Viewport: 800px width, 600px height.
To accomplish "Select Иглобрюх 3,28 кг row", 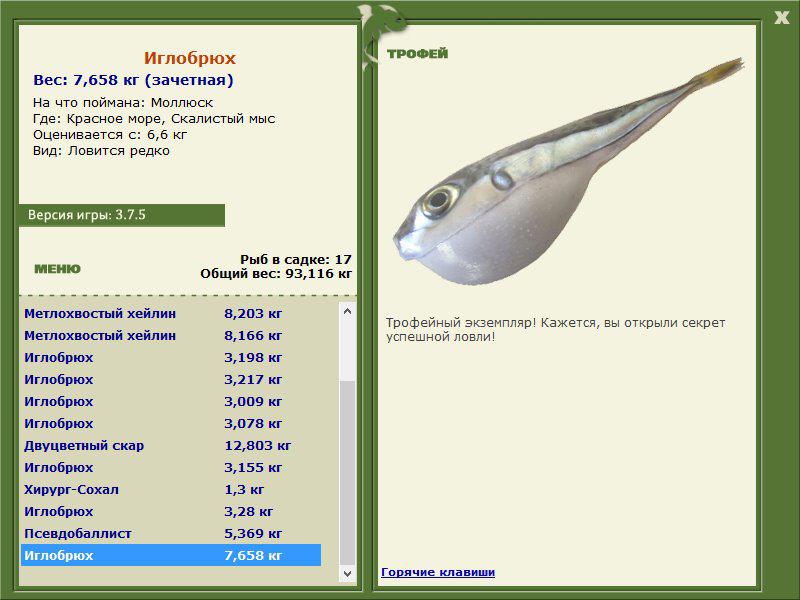I will click(x=171, y=511).
